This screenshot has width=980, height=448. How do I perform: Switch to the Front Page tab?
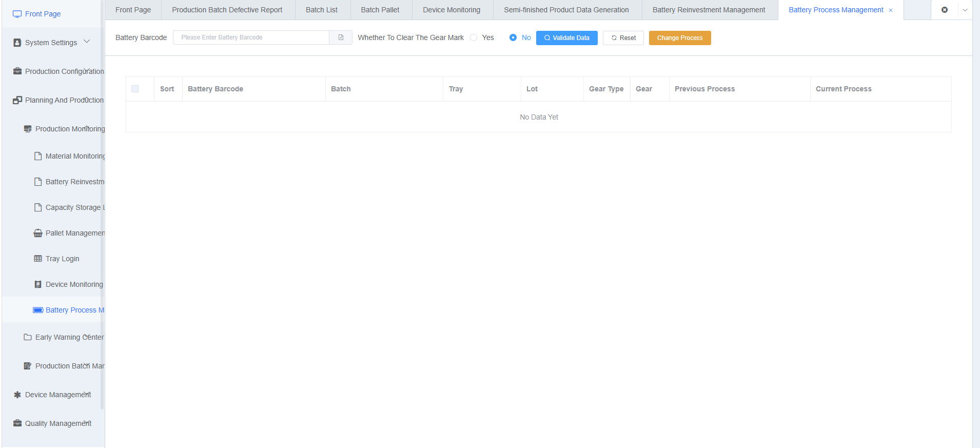133,10
